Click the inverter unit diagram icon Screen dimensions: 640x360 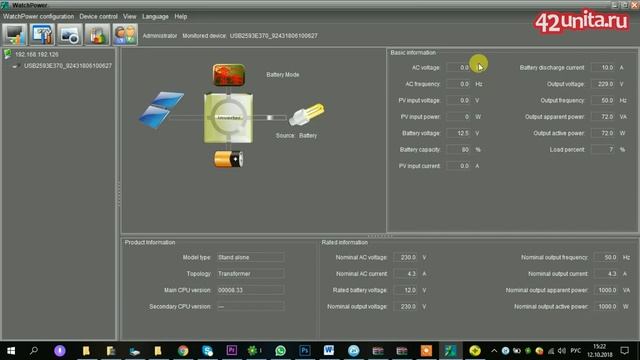coord(229,118)
